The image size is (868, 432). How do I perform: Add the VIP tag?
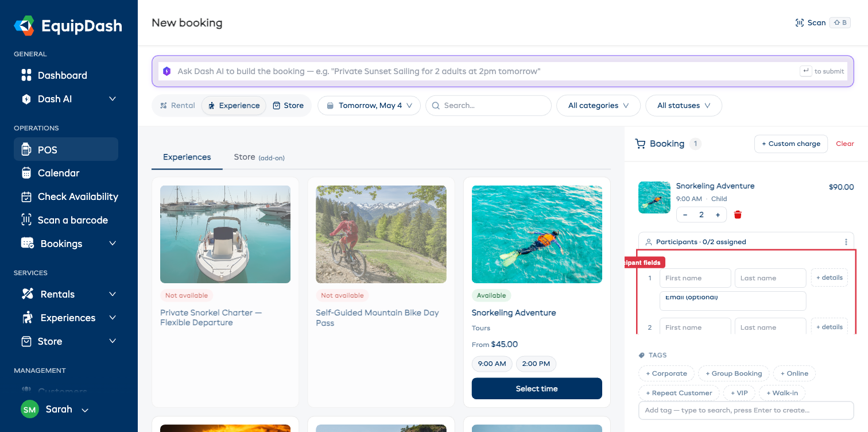pyautogui.click(x=739, y=393)
